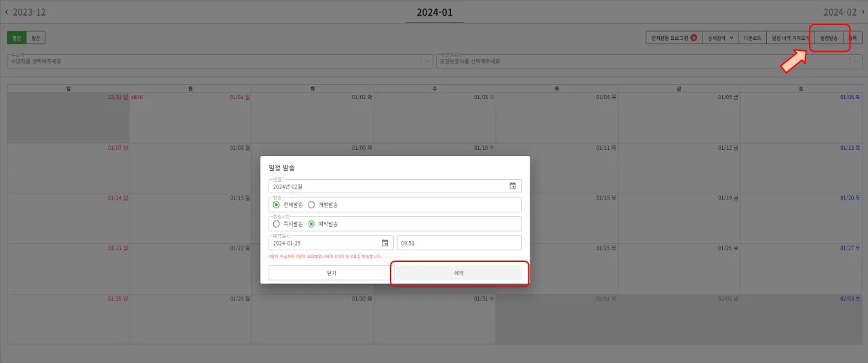
Task: Click the 2024-01-25 reservation date field
Action: click(331, 243)
